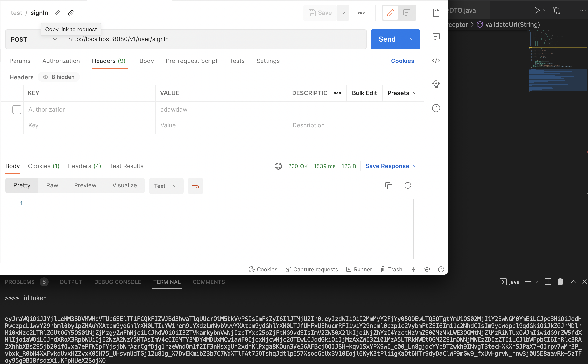Expand run options arrow in VS Code
Viewport: 588px width, 364px height.
(x=545, y=10)
